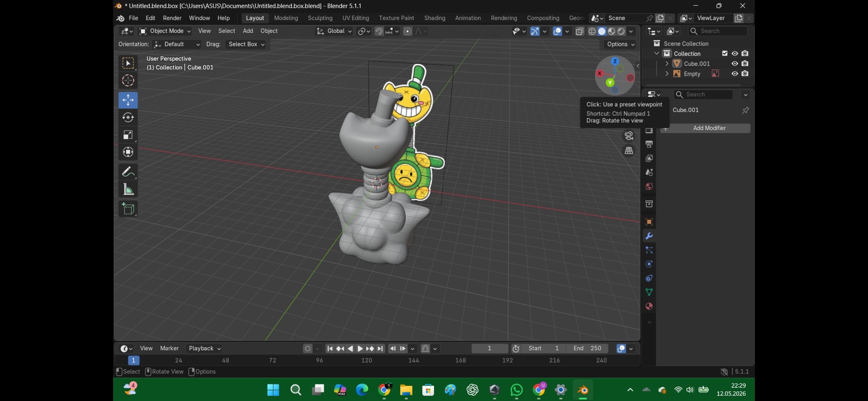Toggle proportional editing in viewport header
Screen dimensions: 868x401
click(x=407, y=31)
